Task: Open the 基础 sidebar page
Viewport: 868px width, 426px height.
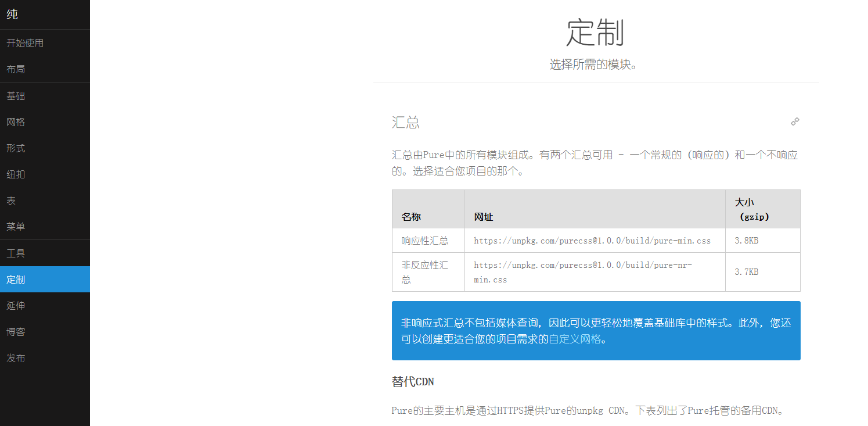Action: (45, 96)
